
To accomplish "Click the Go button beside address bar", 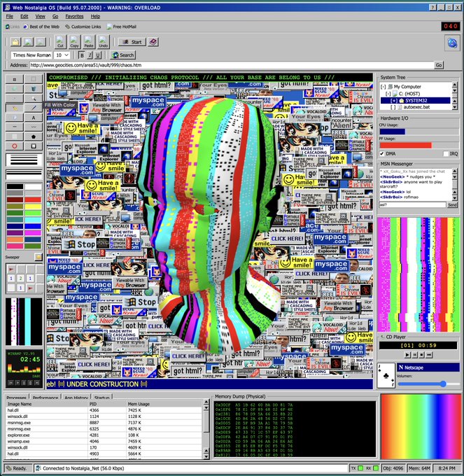I will tap(439, 65).
